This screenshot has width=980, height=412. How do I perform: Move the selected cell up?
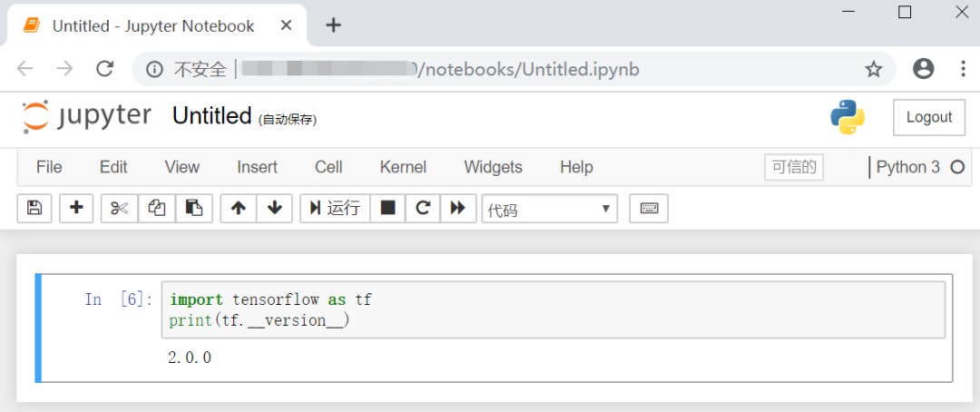(239, 209)
